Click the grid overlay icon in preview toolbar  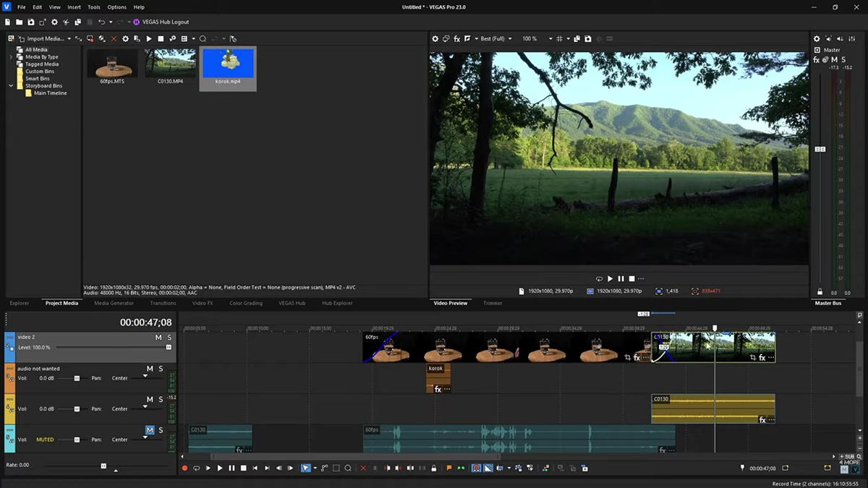click(x=560, y=38)
